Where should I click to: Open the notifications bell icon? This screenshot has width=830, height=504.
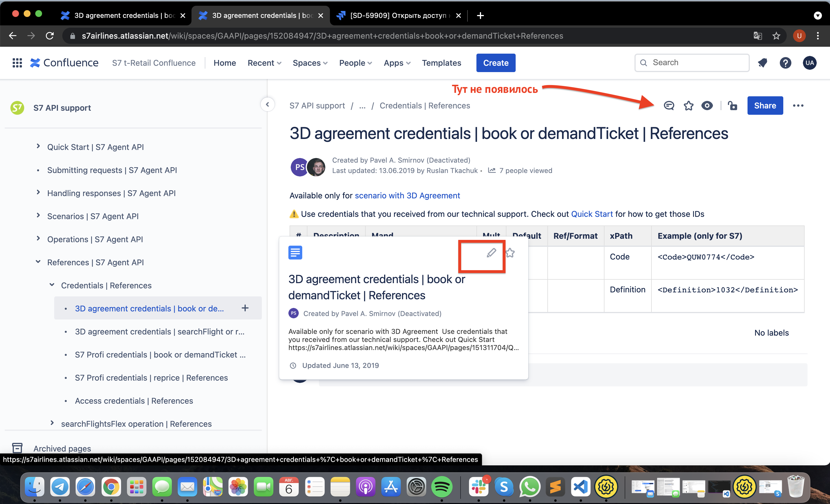coord(763,63)
